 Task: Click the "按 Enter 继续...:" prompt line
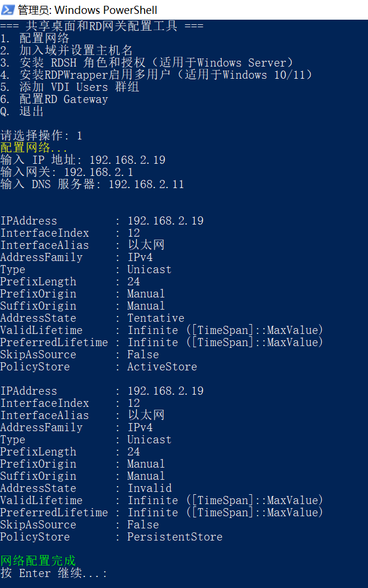tap(54, 573)
